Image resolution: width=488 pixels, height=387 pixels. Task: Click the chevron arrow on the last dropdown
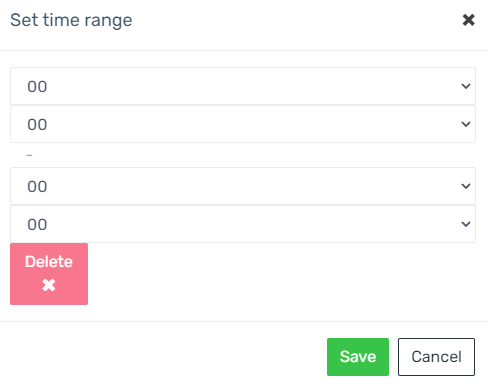(x=466, y=224)
